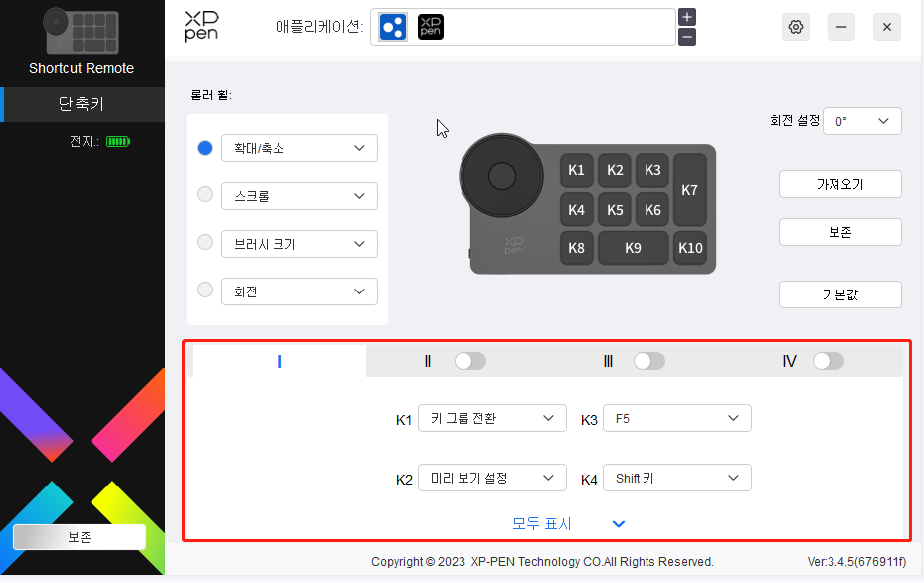Viewport: 924px width, 583px height.
Task: Open the 회전 설정 0° dropdown
Action: (861, 121)
